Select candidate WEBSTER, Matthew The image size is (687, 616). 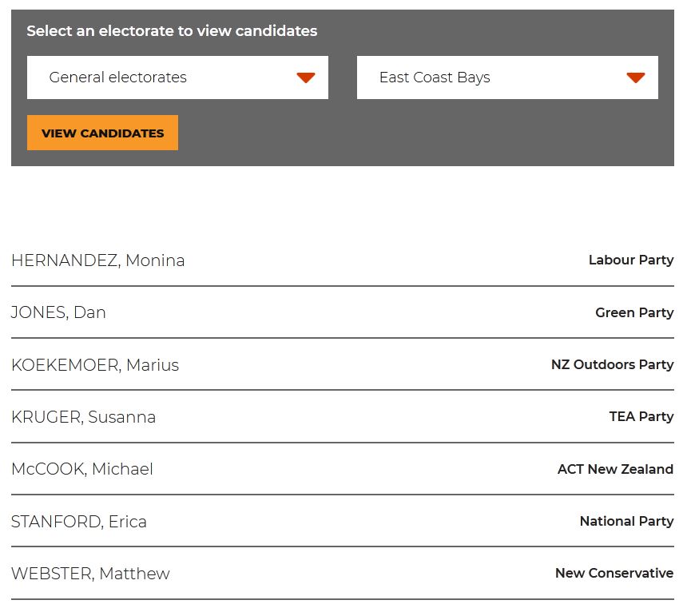coord(90,574)
